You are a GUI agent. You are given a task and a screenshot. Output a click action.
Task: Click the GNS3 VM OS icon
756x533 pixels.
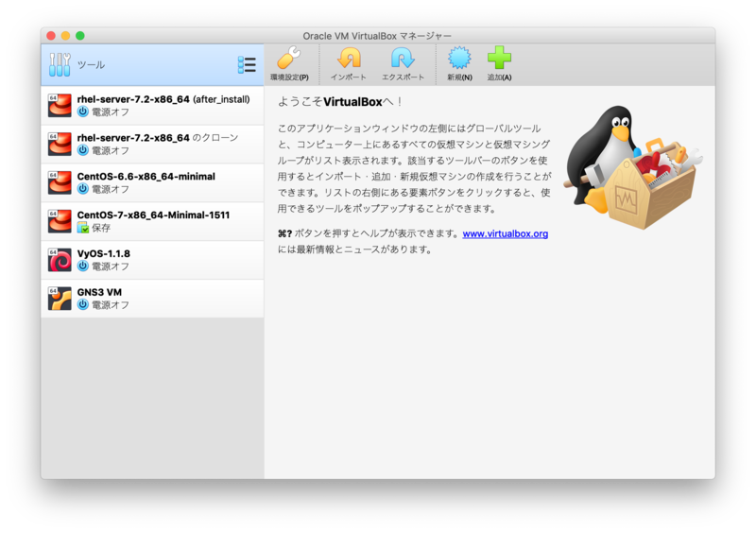click(x=60, y=299)
